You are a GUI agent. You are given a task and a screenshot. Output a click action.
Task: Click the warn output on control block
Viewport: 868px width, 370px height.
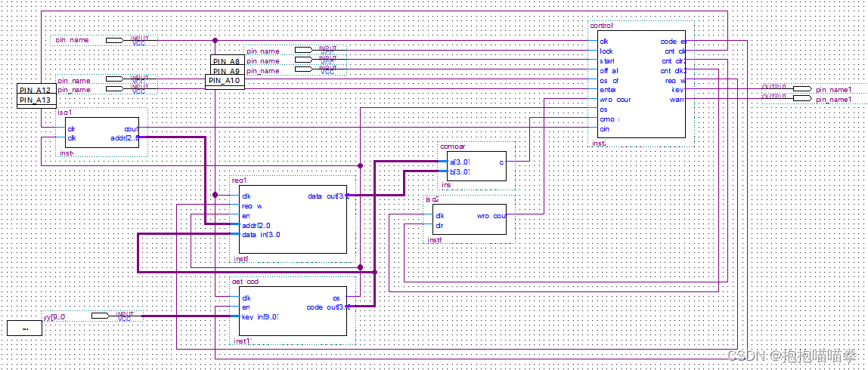click(677, 100)
